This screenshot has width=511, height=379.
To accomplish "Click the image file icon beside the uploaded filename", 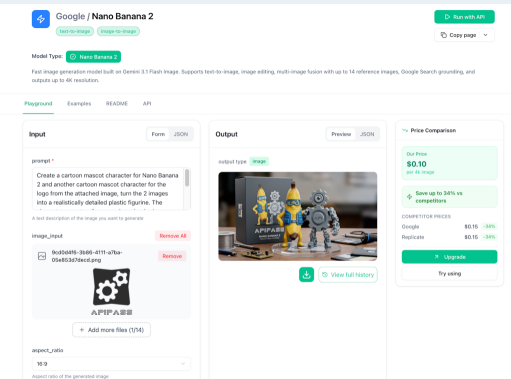I will [42, 256].
